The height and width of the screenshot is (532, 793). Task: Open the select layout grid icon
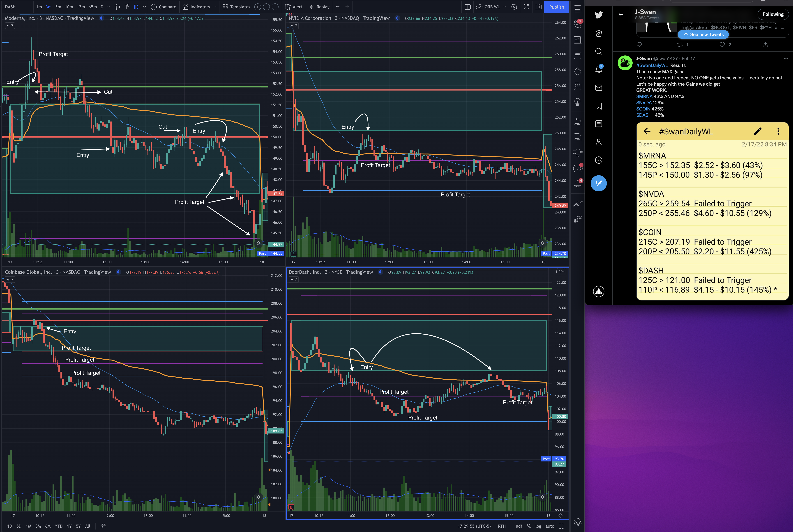[x=468, y=7]
